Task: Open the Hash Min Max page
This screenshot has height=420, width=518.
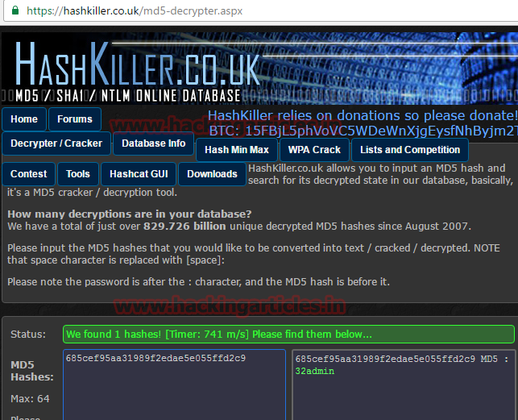Action: click(x=237, y=150)
